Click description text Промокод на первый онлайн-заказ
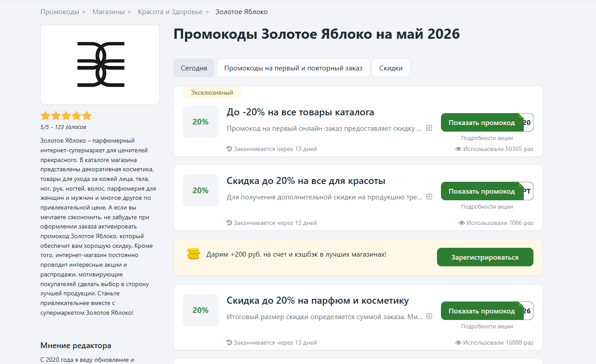Screen dimensions: 596x364 click(324, 129)
